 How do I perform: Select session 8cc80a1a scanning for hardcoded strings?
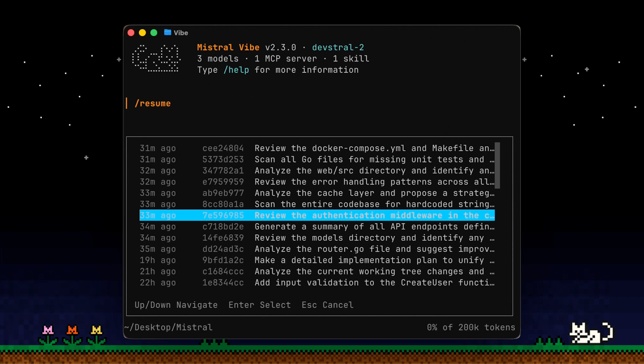tap(317, 205)
